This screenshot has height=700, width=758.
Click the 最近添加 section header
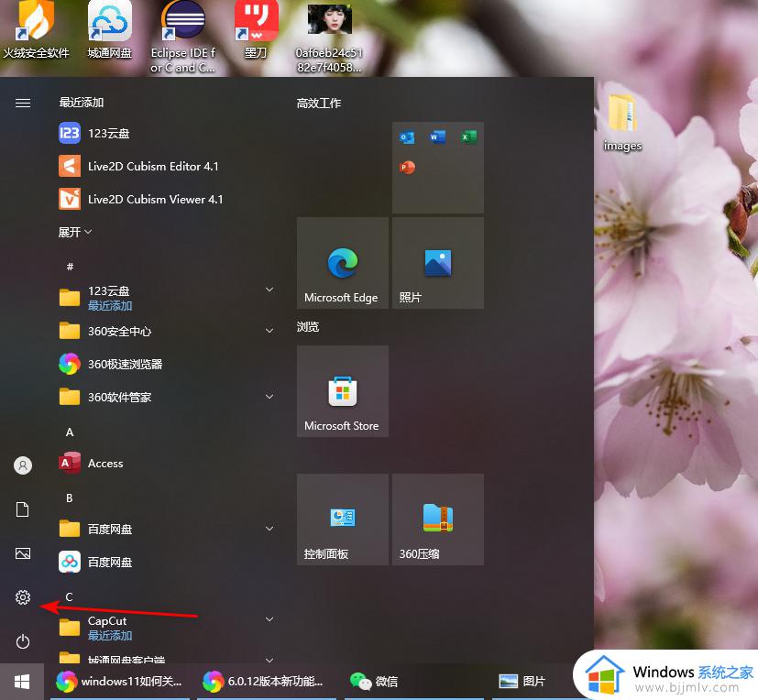82,103
